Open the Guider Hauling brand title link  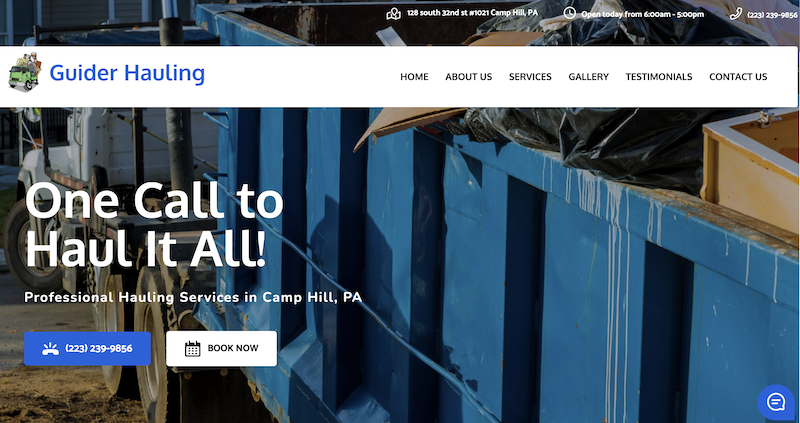pyautogui.click(x=127, y=72)
